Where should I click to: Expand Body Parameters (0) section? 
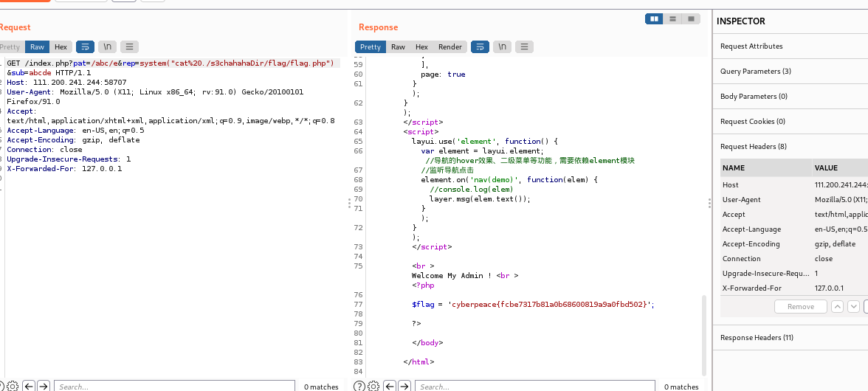pos(790,96)
